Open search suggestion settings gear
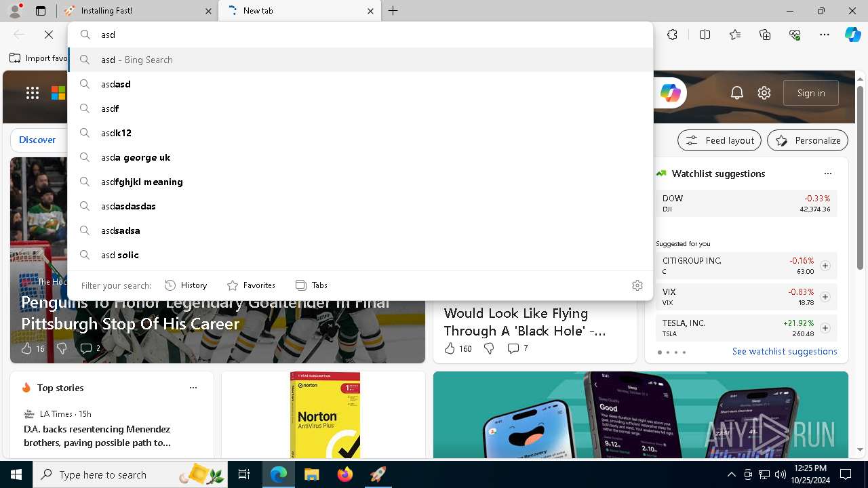The height and width of the screenshot is (488, 868). [637, 285]
